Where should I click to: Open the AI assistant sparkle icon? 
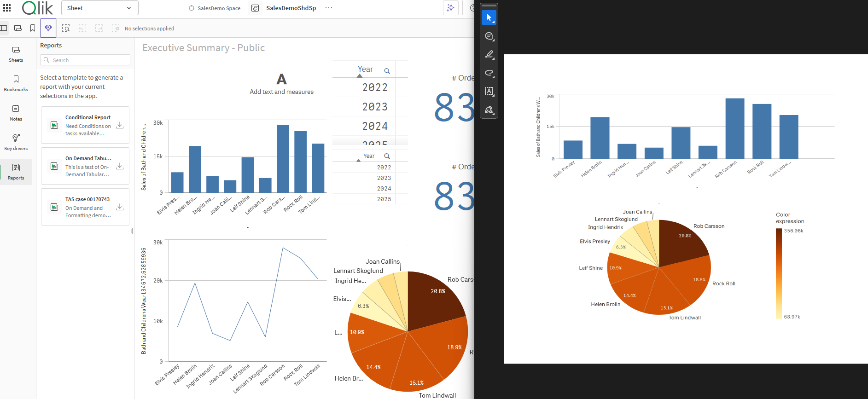click(x=450, y=8)
